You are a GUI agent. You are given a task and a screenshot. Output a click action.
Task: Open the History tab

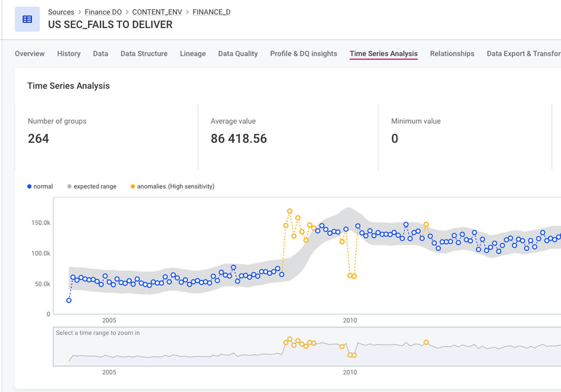tap(69, 54)
